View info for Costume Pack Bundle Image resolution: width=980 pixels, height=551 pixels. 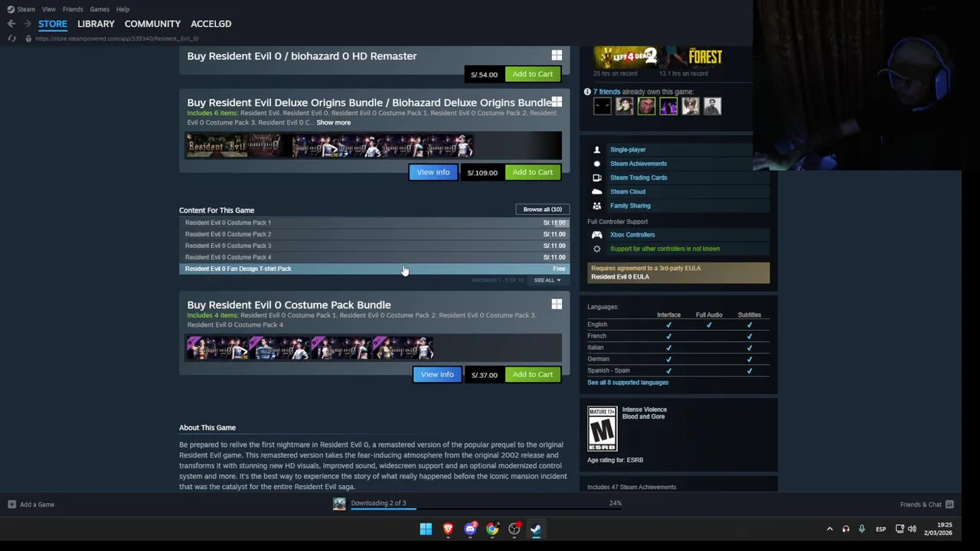[x=437, y=374]
